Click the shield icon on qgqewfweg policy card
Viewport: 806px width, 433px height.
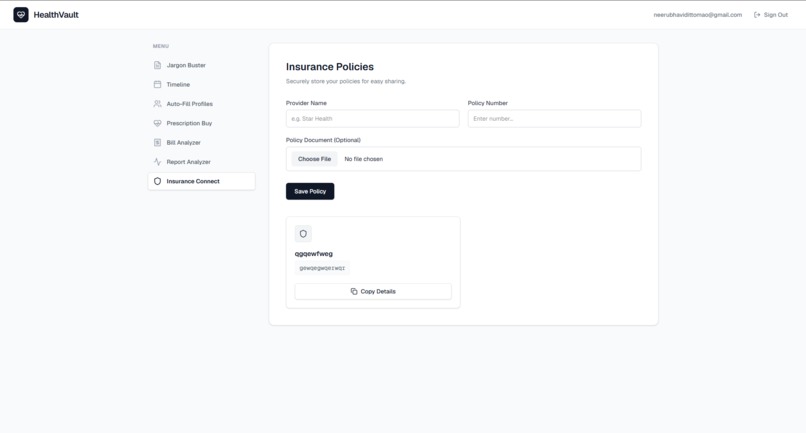(x=303, y=234)
